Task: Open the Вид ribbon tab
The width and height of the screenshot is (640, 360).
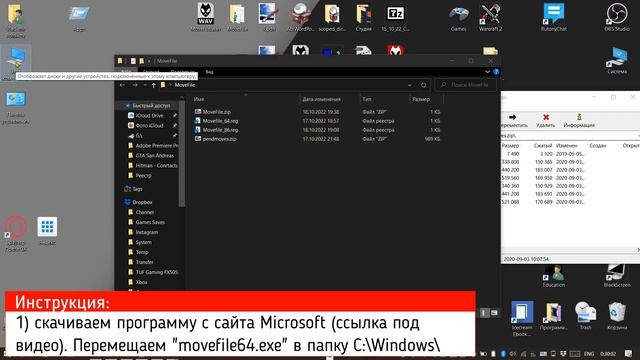Action: coord(209,72)
